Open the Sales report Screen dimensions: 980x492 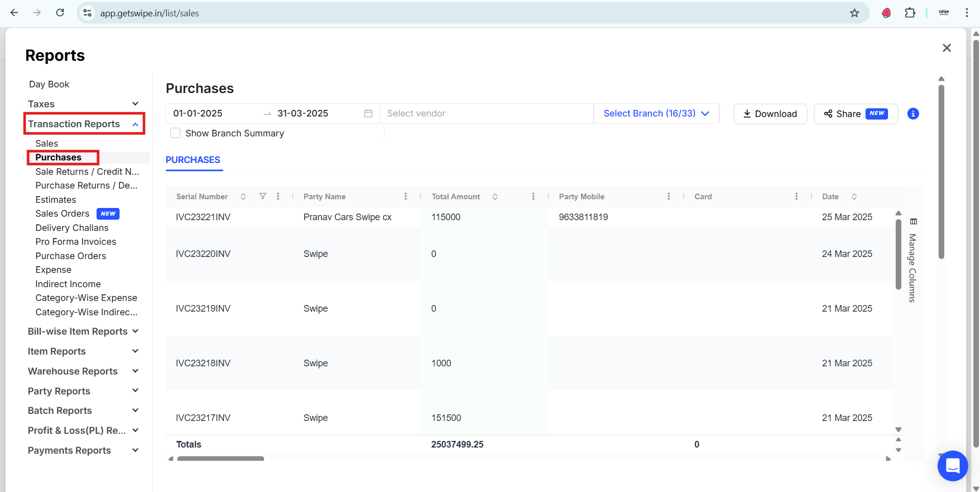[x=46, y=144]
